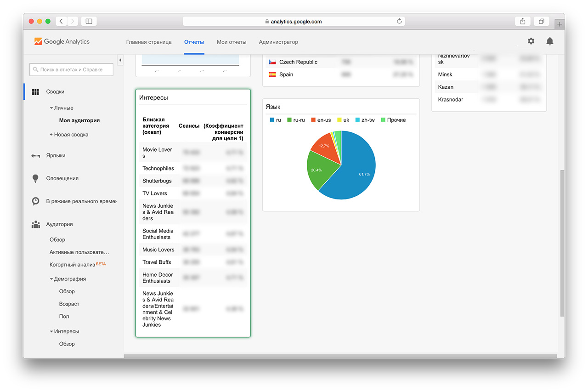
Task: Open Когортный анализ report link
Action: tap(72, 265)
